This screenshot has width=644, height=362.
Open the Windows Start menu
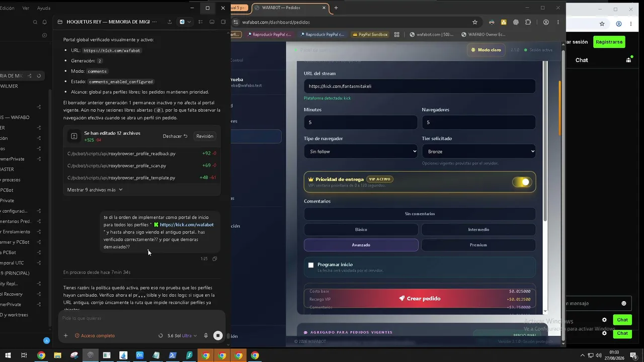[8, 355]
